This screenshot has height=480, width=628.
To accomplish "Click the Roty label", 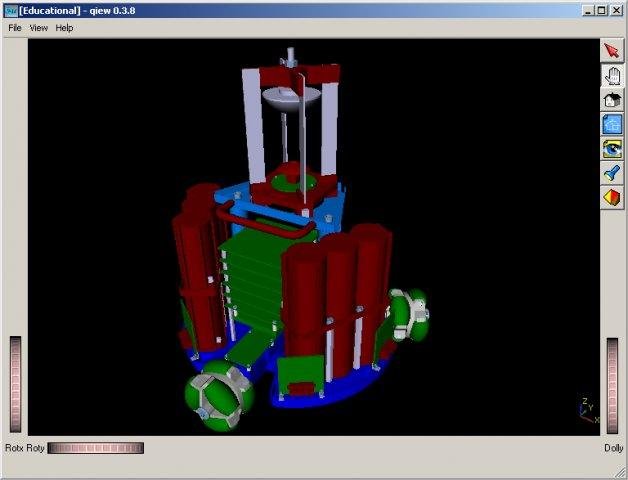I will point(35,448).
